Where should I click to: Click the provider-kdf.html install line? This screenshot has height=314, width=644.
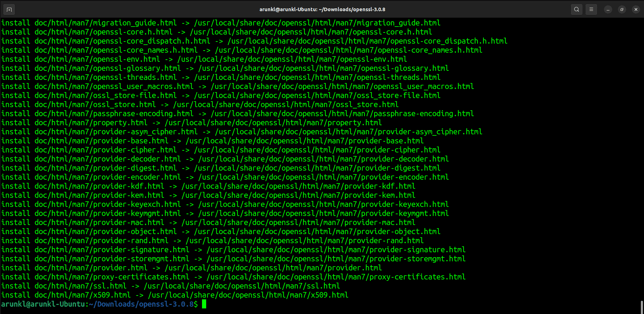click(208, 186)
